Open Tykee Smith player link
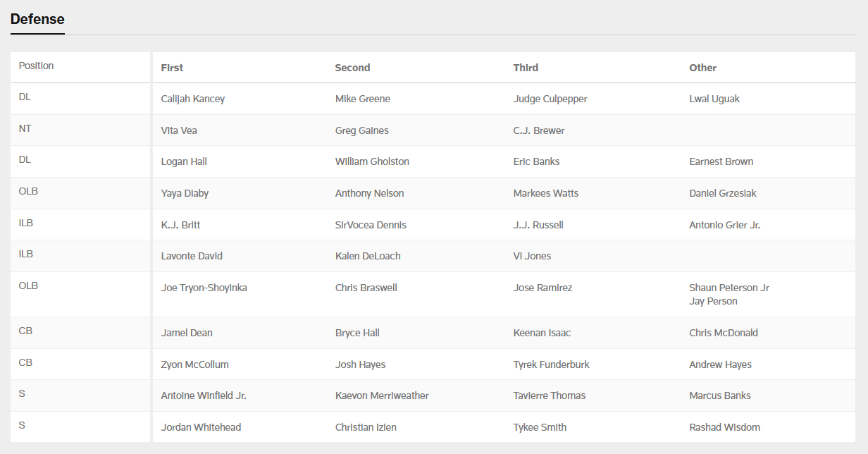The image size is (868, 454). (x=540, y=427)
